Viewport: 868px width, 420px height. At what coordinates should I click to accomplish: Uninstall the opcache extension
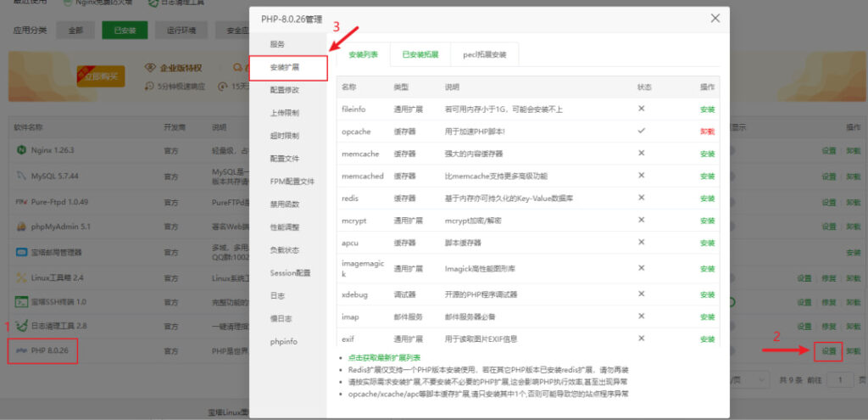(708, 132)
